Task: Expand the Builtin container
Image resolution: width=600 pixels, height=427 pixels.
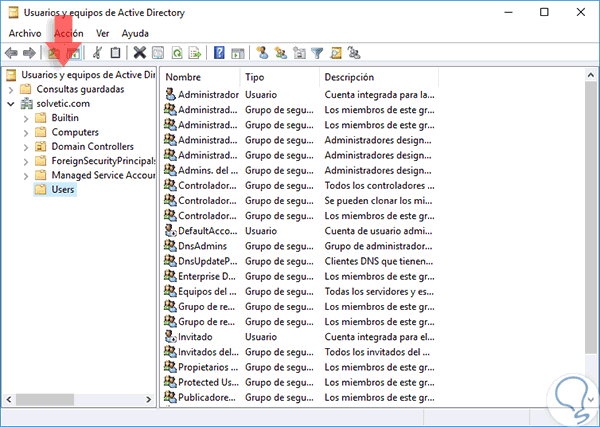Action: point(26,119)
